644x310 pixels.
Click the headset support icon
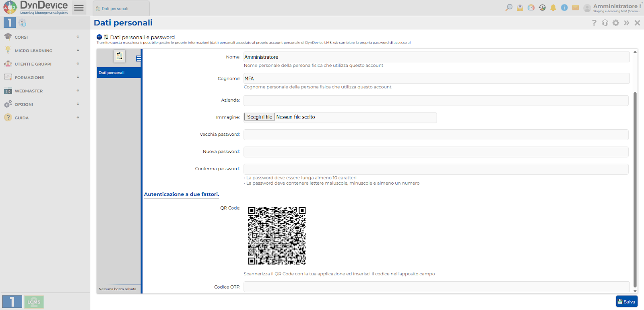[605, 23]
